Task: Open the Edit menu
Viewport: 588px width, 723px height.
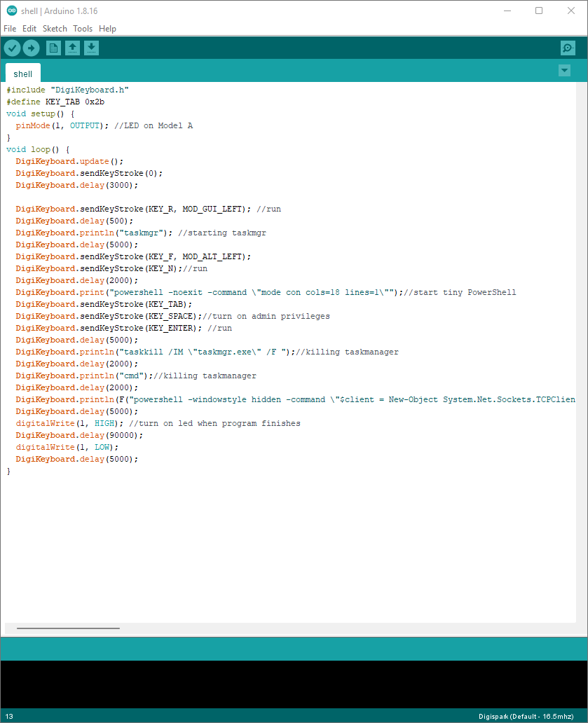Action: [x=29, y=29]
